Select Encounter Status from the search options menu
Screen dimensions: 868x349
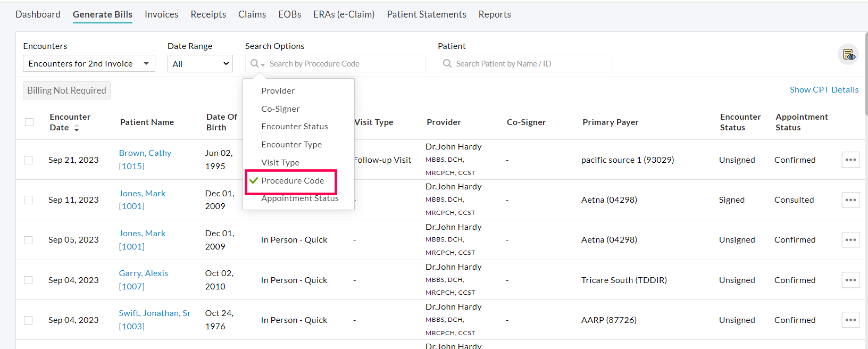(x=294, y=126)
